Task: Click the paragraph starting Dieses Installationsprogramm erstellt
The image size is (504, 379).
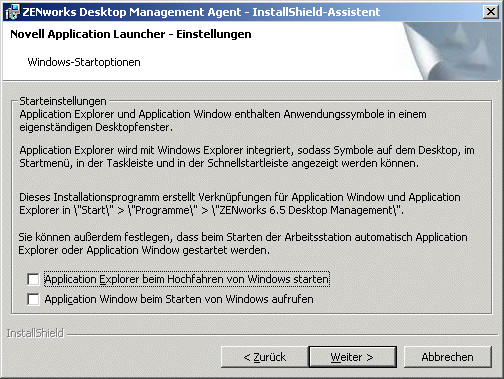Action: point(240,204)
